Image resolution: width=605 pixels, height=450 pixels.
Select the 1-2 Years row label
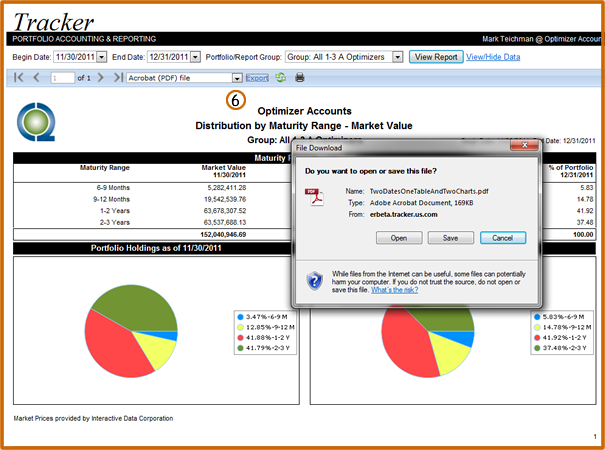[x=115, y=211]
